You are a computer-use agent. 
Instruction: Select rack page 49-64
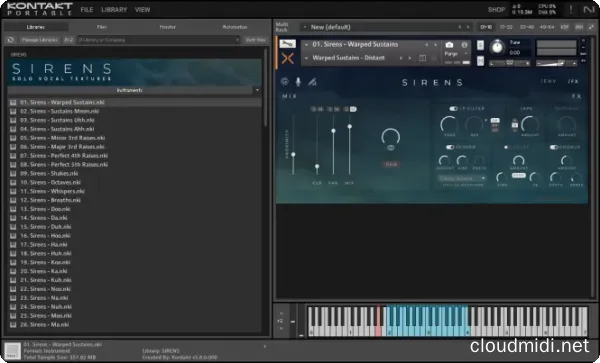(x=547, y=27)
